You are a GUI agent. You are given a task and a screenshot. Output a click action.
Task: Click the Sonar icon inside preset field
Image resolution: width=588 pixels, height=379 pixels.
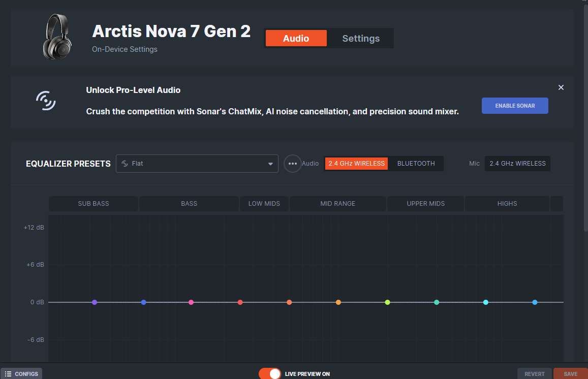pos(125,164)
